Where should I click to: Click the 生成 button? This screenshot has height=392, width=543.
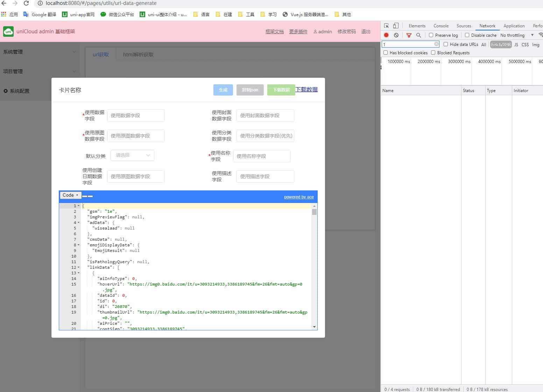[x=223, y=90]
